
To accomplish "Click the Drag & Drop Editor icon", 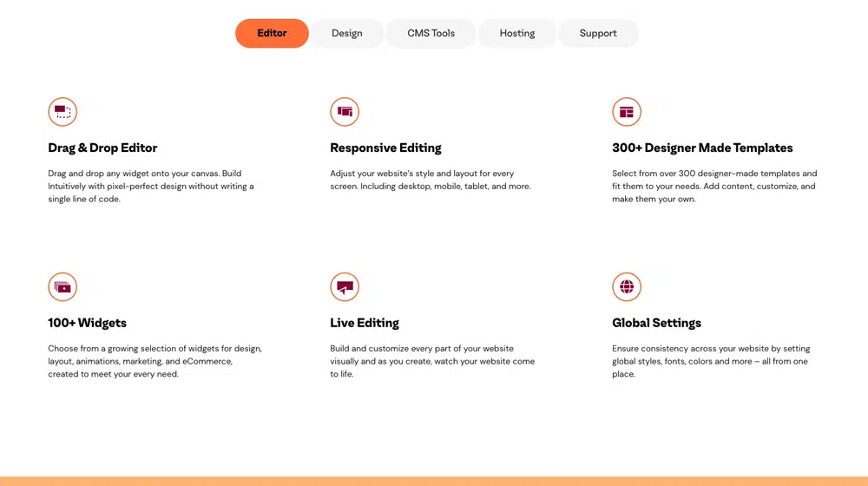I will click(x=62, y=112).
